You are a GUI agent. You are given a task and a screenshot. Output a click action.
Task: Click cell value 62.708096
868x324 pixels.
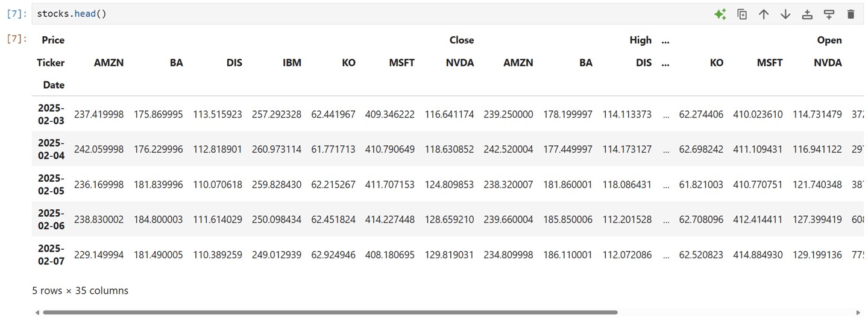[701, 220]
